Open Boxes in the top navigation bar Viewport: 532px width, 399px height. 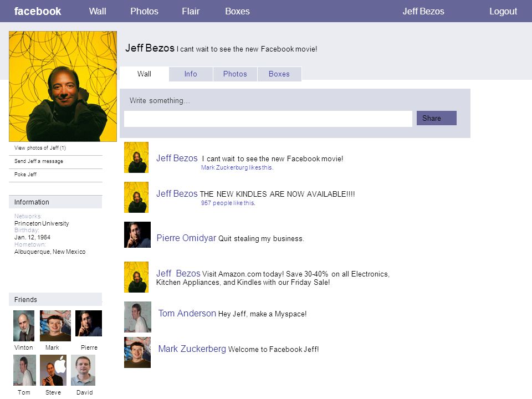(x=237, y=11)
